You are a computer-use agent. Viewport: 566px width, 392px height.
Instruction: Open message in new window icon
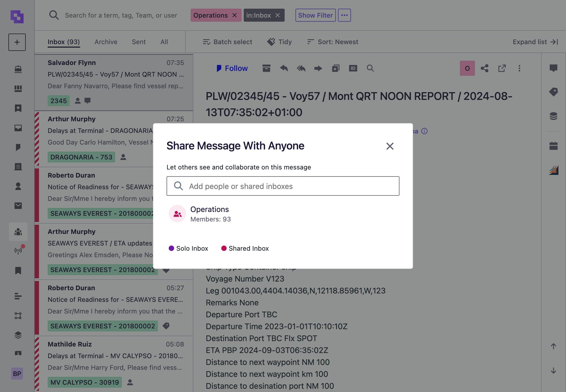tap(502, 68)
